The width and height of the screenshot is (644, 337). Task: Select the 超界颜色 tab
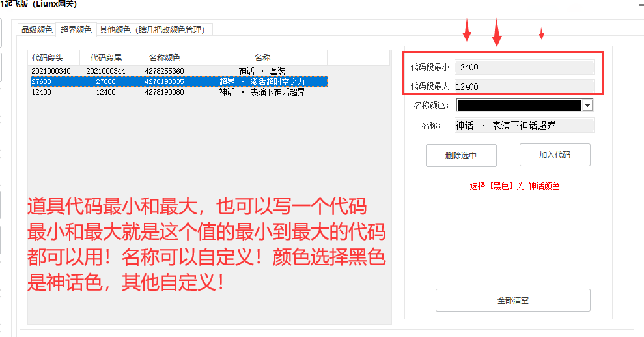click(76, 29)
